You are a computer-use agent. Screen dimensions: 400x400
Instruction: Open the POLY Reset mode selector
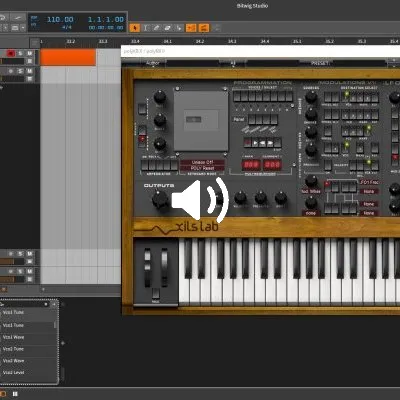202,168
